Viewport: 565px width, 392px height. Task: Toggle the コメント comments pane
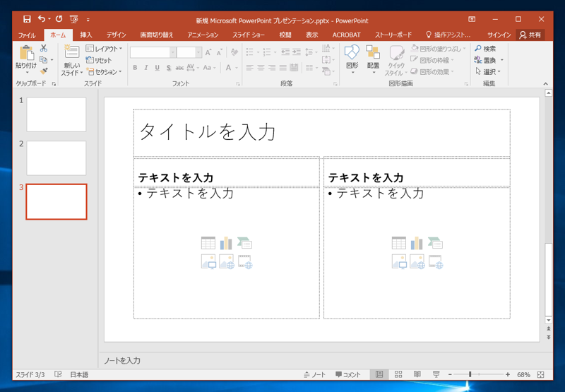point(348,374)
